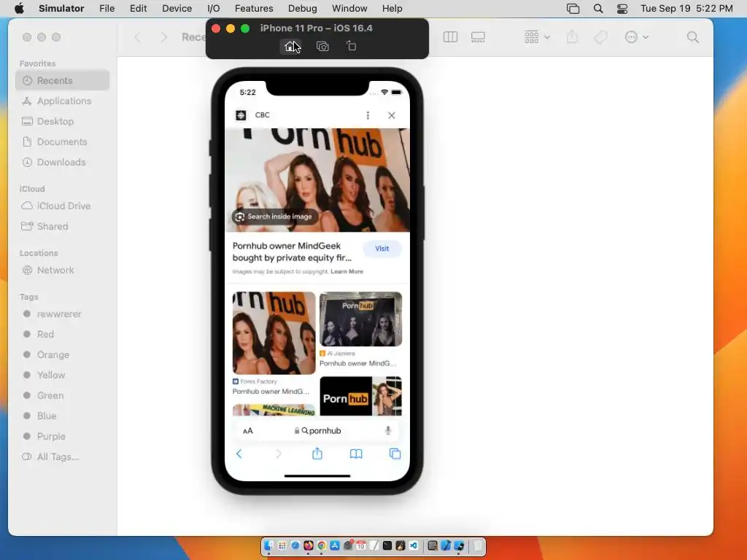Rotate the simulated device

click(351, 46)
